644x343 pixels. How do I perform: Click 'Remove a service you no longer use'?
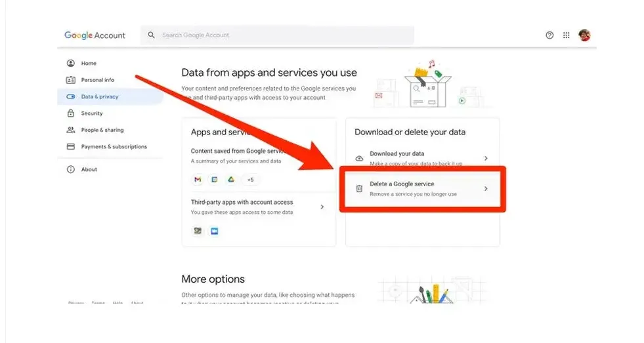[x=413, y=194]
